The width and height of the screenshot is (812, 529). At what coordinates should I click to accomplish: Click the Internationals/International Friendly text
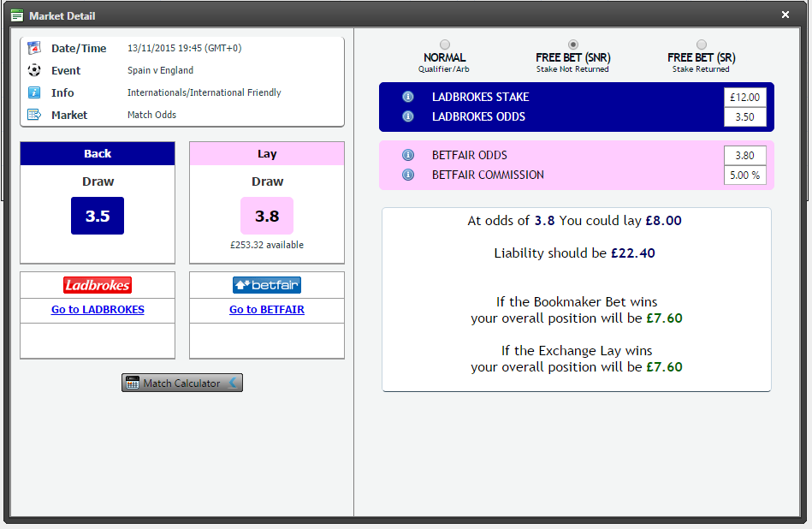tap(204, 92)
